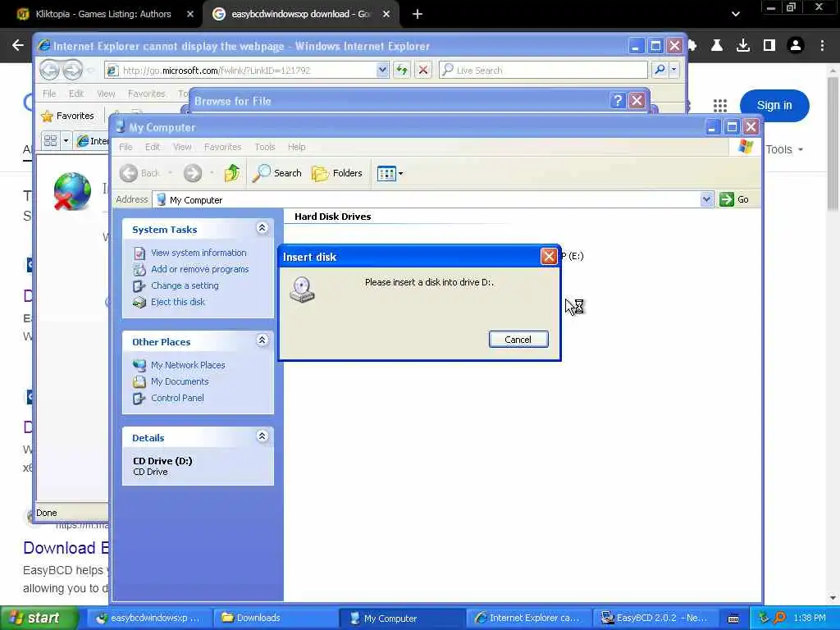Click the Up folder icon in My Computer

pos(231,173)
